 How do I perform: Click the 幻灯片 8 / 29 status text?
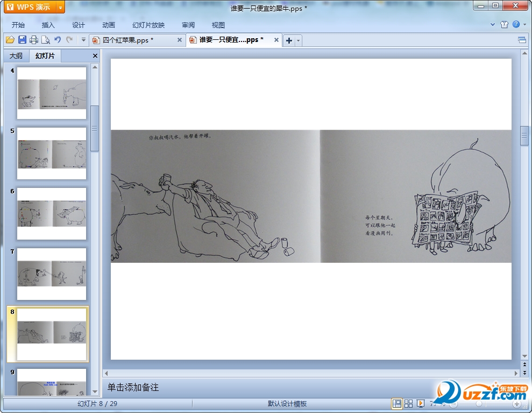coord(97,403)
